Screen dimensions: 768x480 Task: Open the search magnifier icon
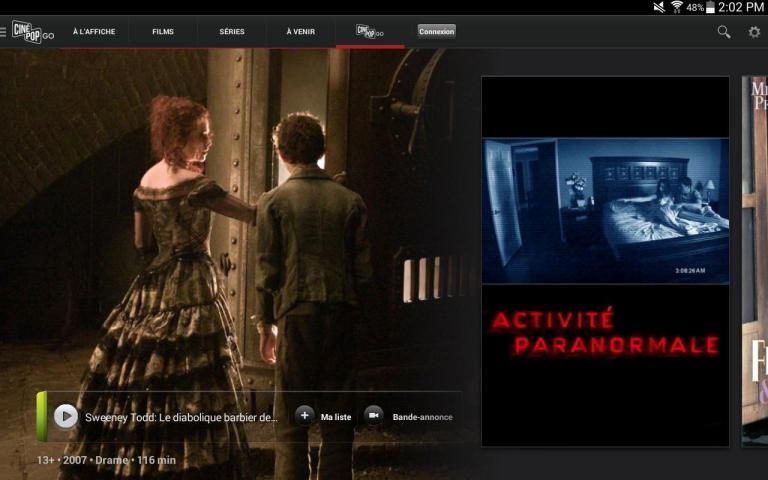pos(724,32)
